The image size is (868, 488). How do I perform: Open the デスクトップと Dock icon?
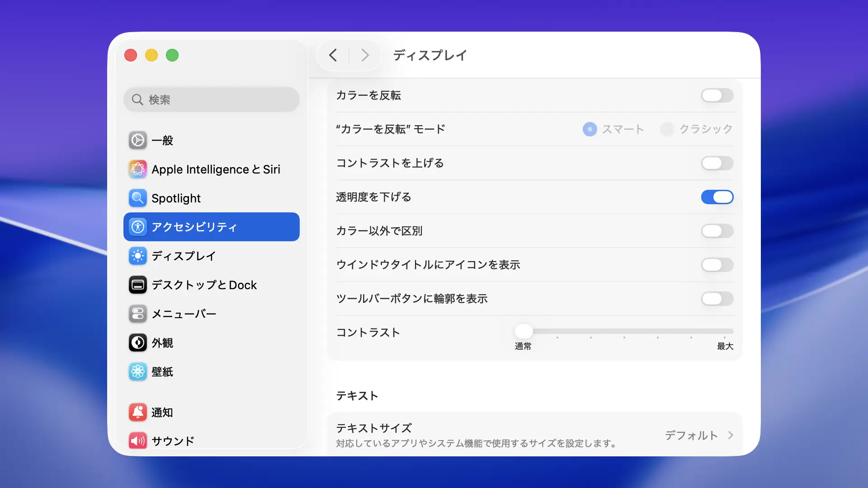138,285
